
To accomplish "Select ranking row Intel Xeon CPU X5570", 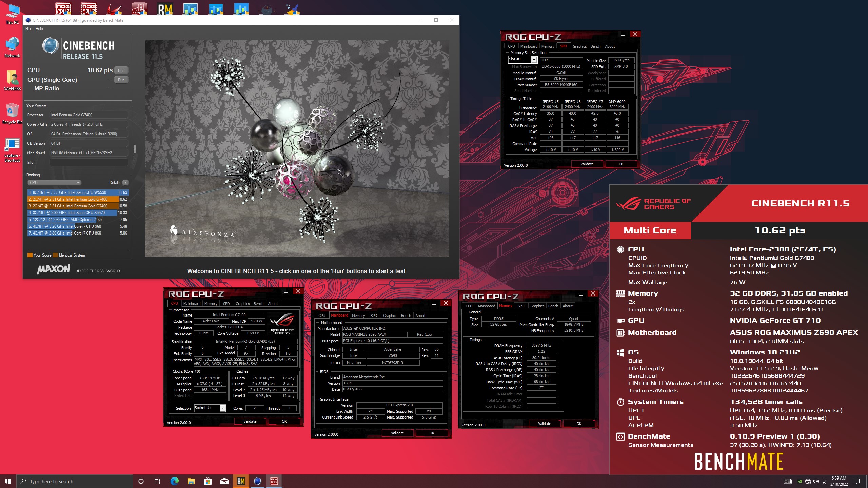I will 78,213.
